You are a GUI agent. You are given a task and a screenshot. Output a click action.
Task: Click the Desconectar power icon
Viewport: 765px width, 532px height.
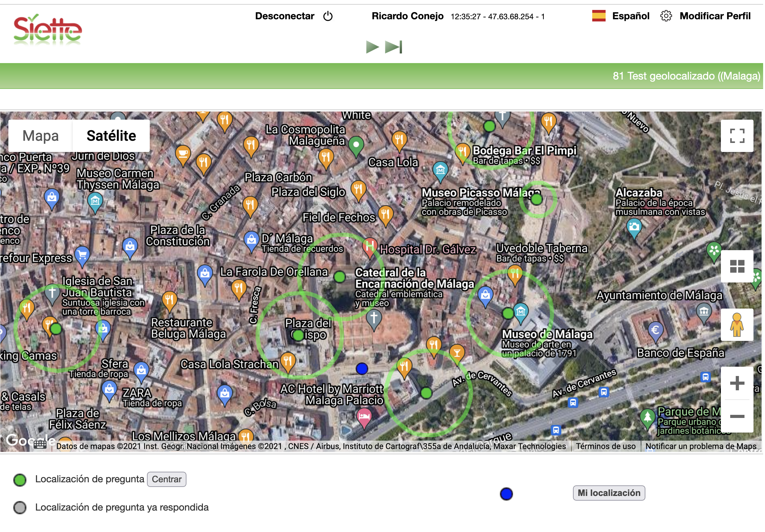328,16
